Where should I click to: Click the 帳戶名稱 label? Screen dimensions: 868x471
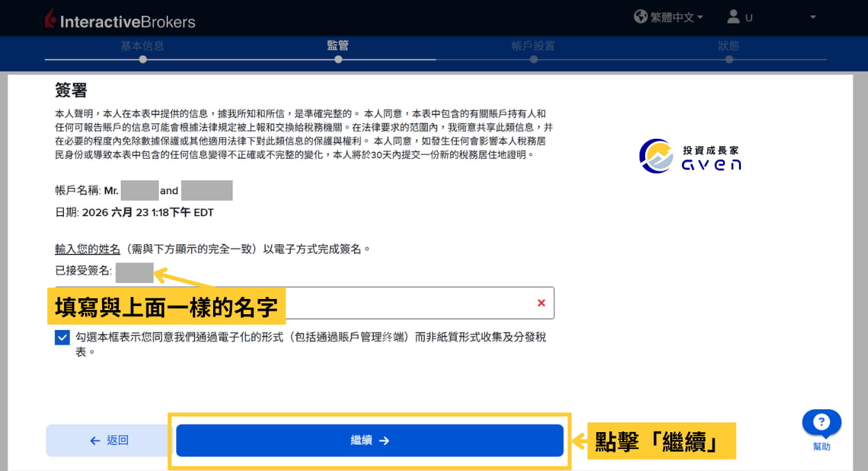pos(77,190)
